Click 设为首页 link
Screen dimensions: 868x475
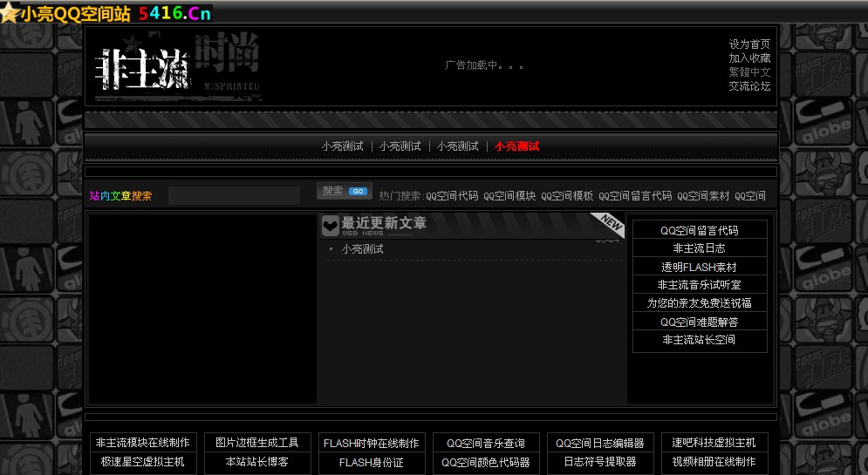[x=749, y=44]
